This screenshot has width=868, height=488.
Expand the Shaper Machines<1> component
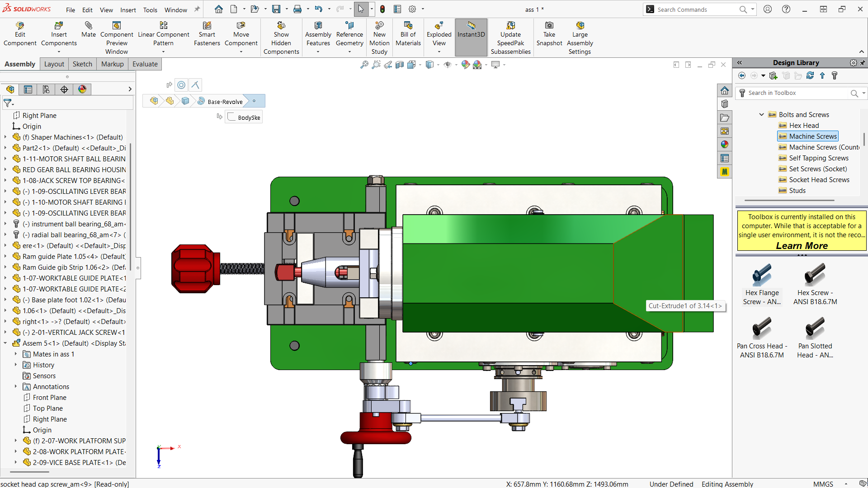click(5, 137)
